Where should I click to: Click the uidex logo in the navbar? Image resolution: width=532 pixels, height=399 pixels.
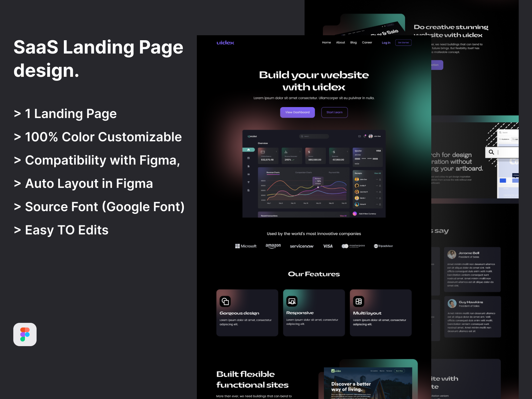pyautogui.click(x=225, y=43)
